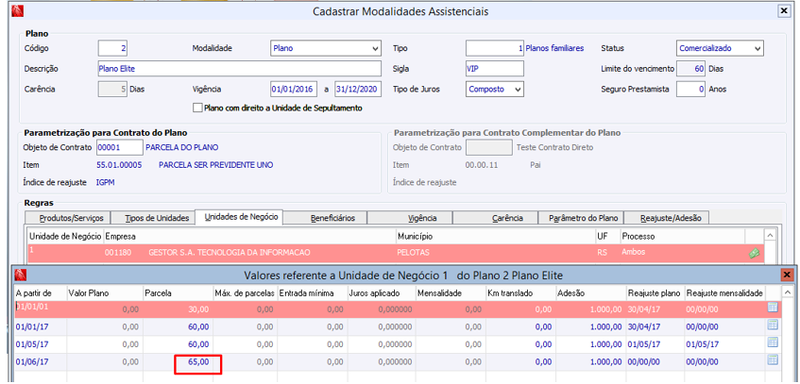Open the Vigência tab
Image resolution: width=800 pixels, height=384 pixels.
tap(410, 218)
